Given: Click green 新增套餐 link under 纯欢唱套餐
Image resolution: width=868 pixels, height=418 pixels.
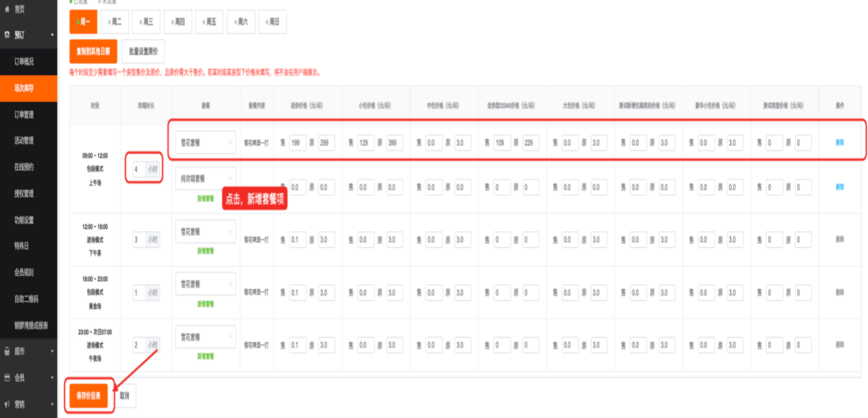Looking at the screenshot, I should pos(205,199).
